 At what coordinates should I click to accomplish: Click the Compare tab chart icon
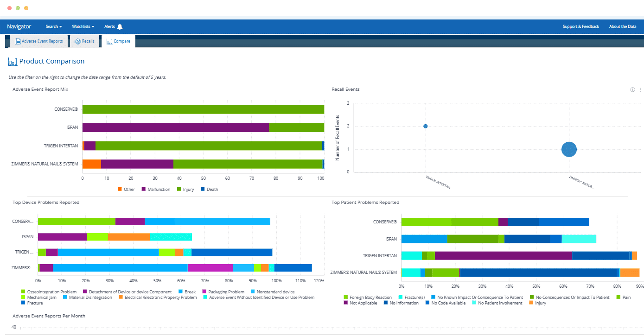(x=109, y=41)
